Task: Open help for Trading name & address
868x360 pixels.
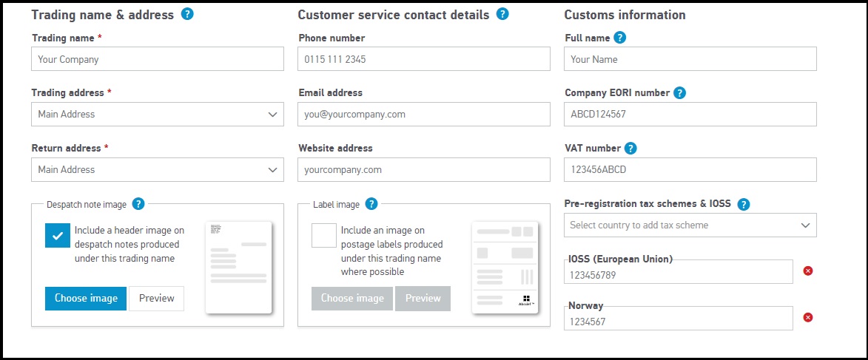Action: point(187,14)
